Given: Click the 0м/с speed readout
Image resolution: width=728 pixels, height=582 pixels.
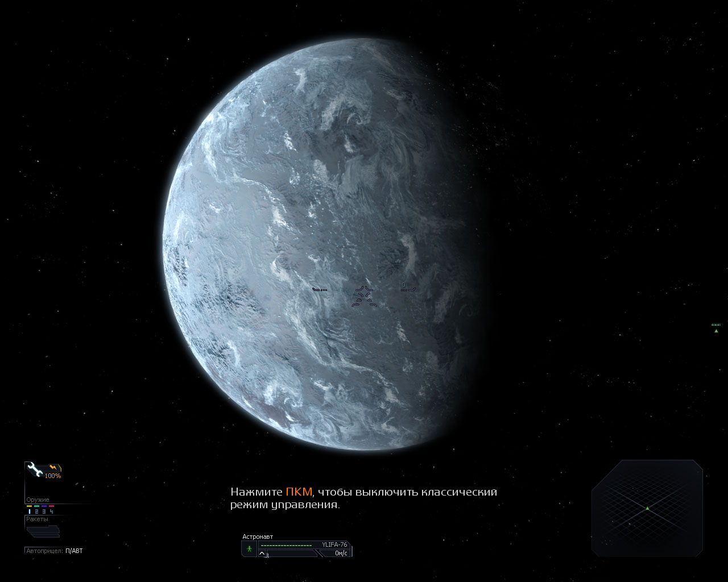Looking at the screenshot, I should tap(341, 553).
